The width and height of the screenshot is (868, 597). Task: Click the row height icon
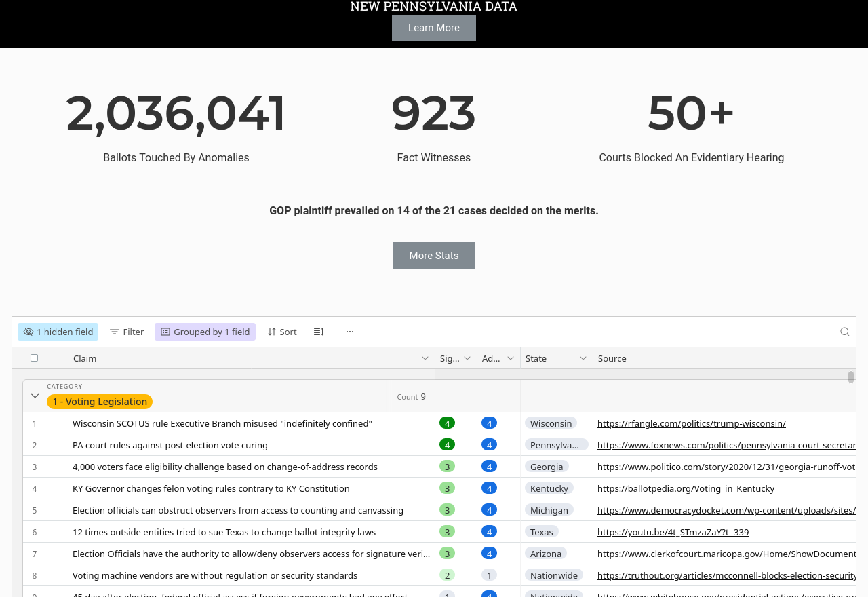319,332
